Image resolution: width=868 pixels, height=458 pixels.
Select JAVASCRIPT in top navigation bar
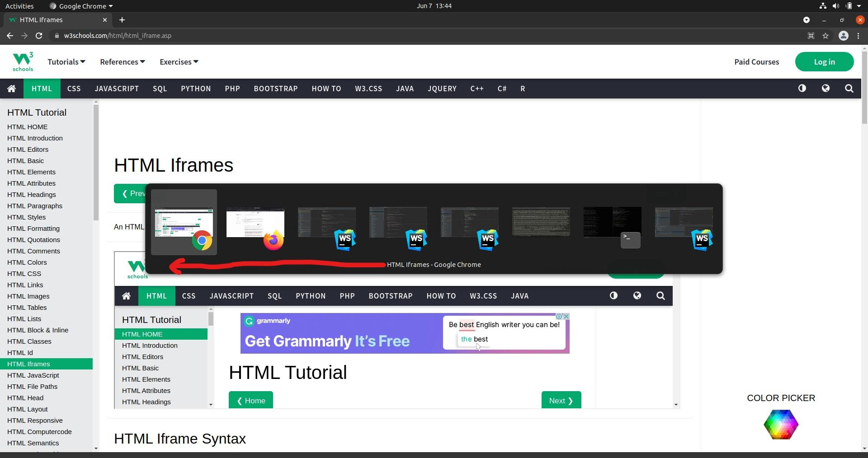117,89
